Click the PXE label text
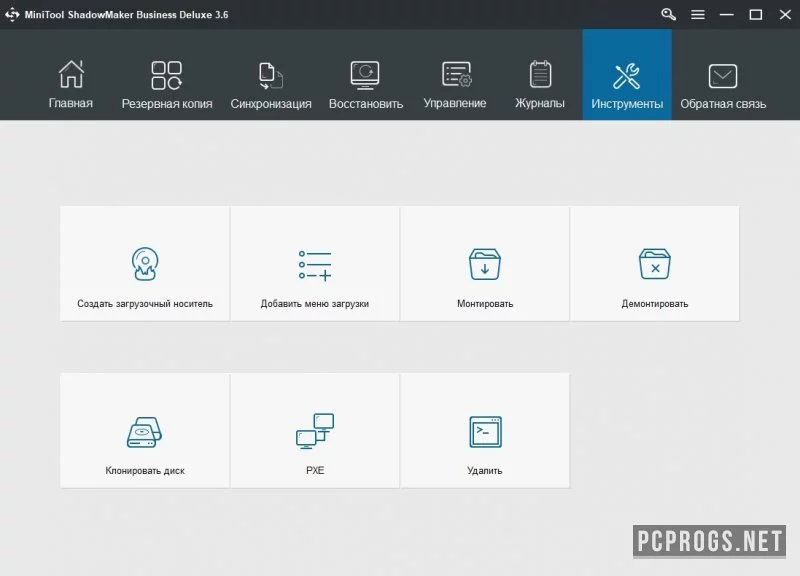The width and height of the screenshot is (800, 576). click(315, 470)
